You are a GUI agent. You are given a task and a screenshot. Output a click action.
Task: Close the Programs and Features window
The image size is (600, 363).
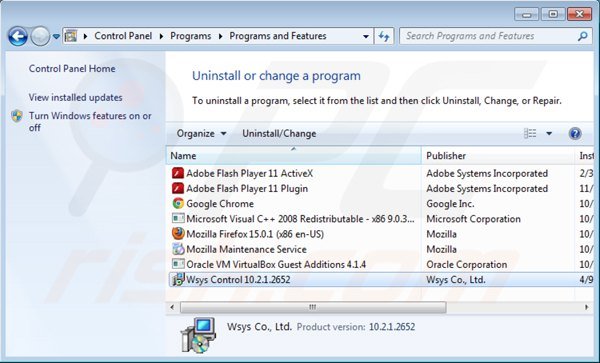tap(579, 15)
